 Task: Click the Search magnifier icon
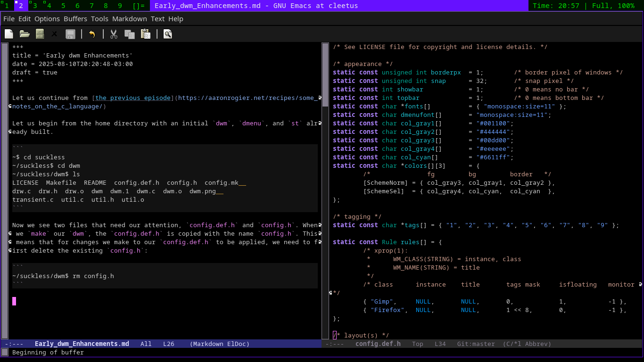(x=168, y=34)
